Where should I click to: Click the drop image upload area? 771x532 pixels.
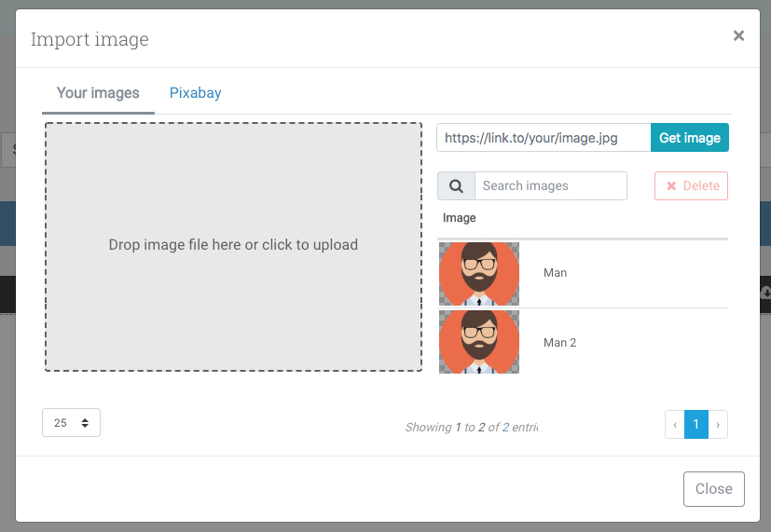[x=234, y=247]
